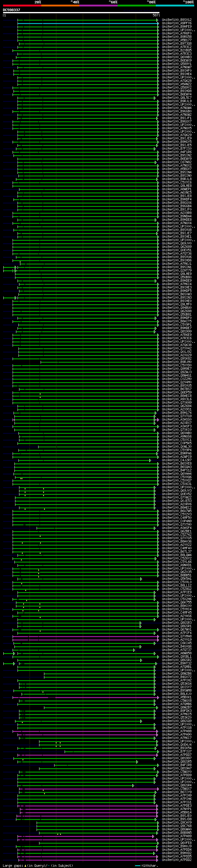
Task: Select the UniRef100_A7NYP1 entry
Action: pos(177,809)
